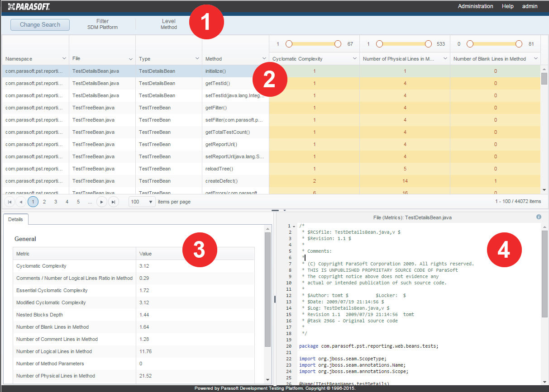549x392 pixels.
Task: Open the Namespace column menu
Action: [64, 59]
